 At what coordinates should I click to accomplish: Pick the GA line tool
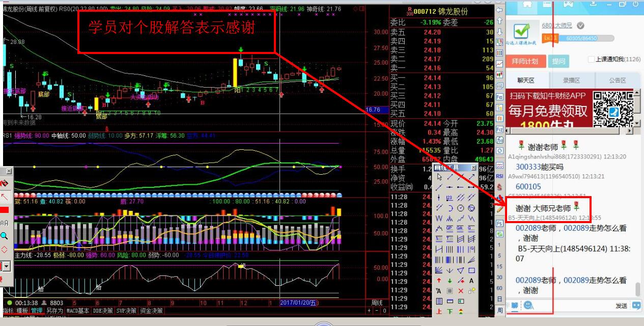tap(461, 229)
